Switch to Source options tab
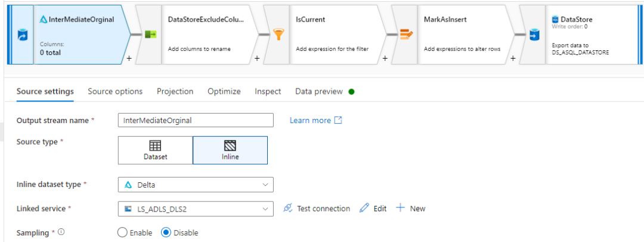This screenshot has height=242, width=644. pos(115,91)
